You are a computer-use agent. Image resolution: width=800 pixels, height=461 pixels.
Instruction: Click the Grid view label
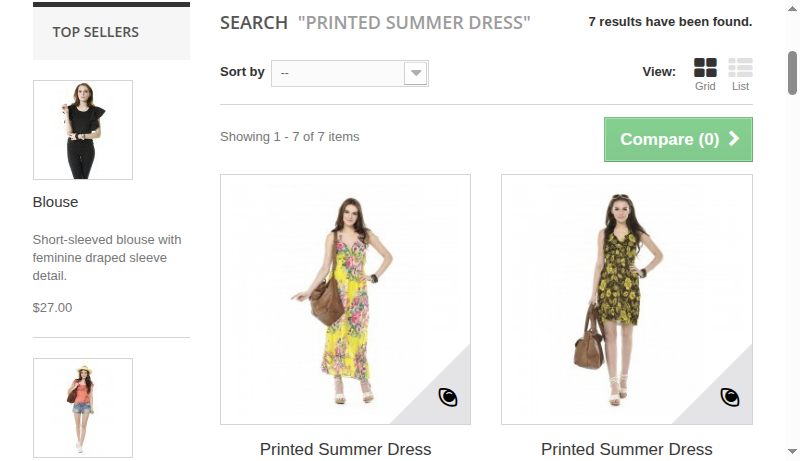click(x=705, y=87)
